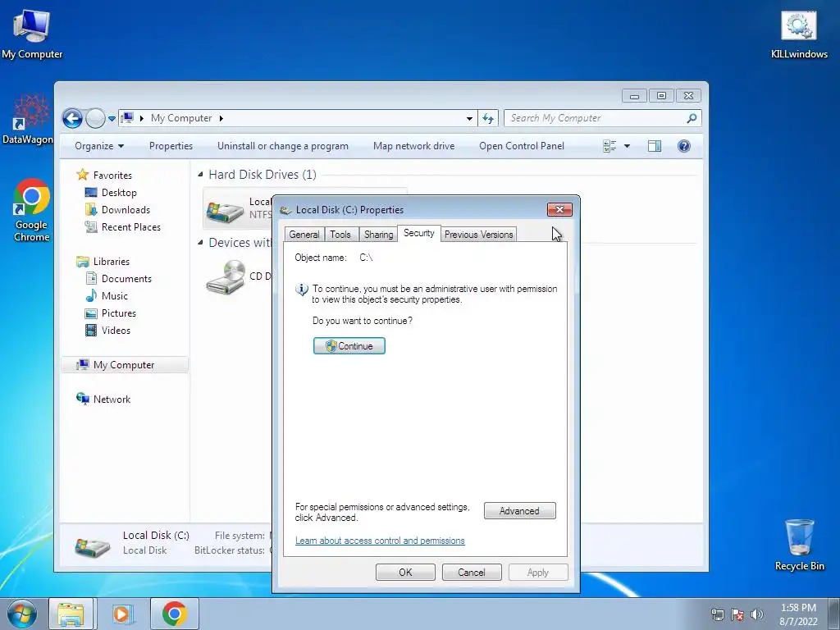Viewport: 840px width, 630px height.
Task: Click Open Control Panel
Action: coord(522,146)
